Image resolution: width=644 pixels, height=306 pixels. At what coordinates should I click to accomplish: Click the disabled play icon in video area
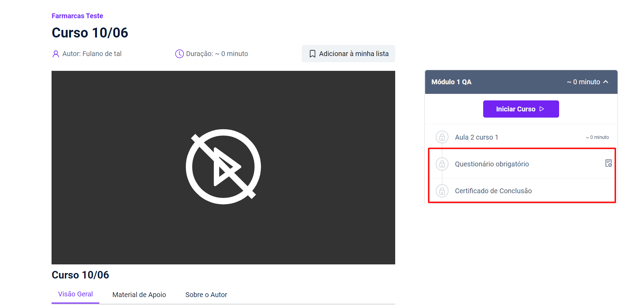point(223,167)
